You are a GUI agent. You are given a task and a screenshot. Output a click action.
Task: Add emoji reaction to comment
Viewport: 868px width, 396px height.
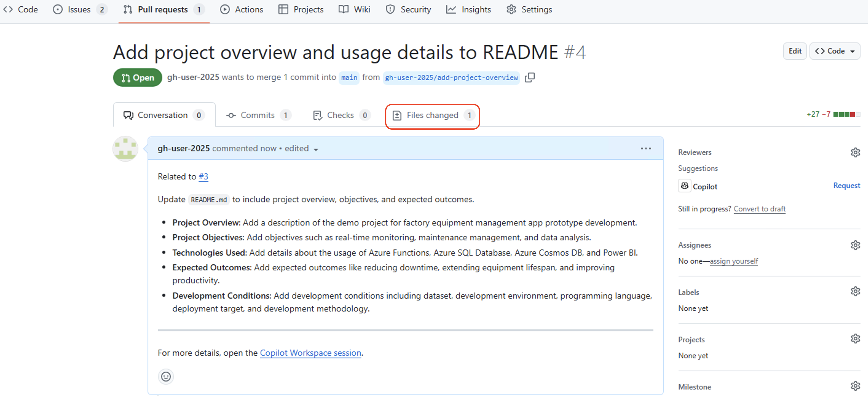[x=166, y=376]
